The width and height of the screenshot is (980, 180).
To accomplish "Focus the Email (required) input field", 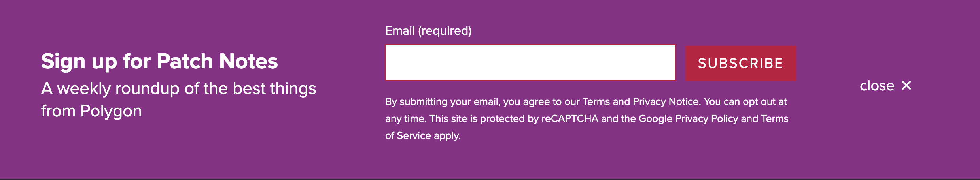I will click(530, 63).
